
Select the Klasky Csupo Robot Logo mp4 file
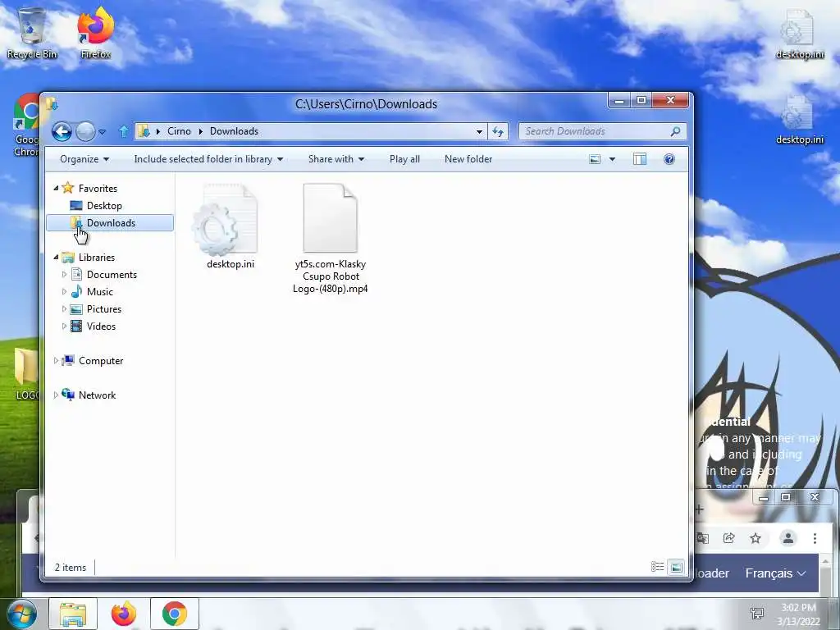[330, 239]
